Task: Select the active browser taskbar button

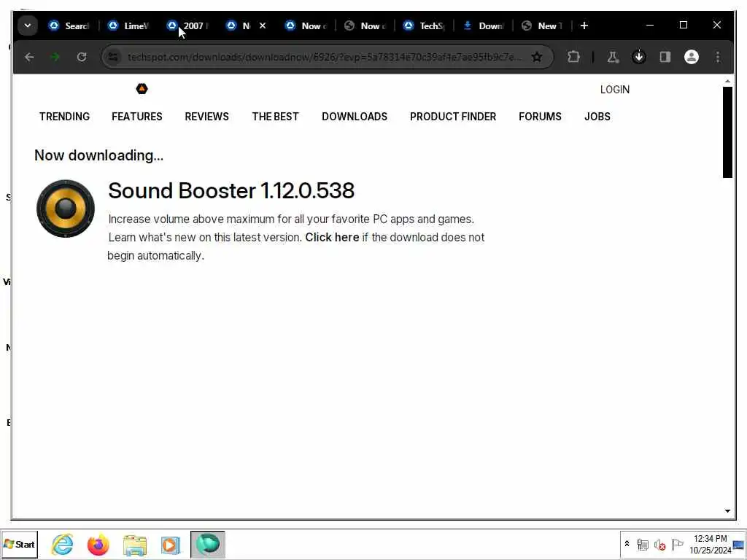Action: point(208,544)
